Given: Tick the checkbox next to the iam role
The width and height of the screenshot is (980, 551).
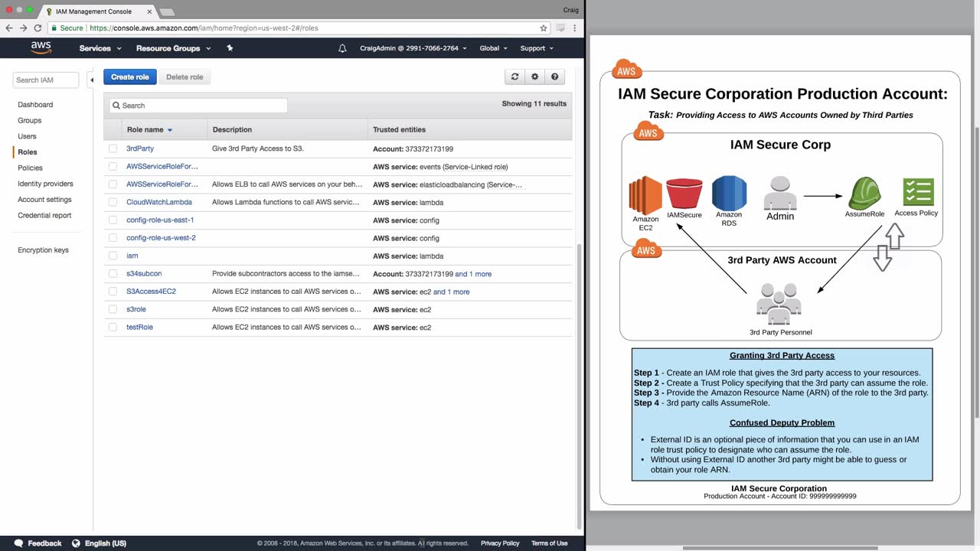Looking at the screenshot, I should (x=113, y=256).
